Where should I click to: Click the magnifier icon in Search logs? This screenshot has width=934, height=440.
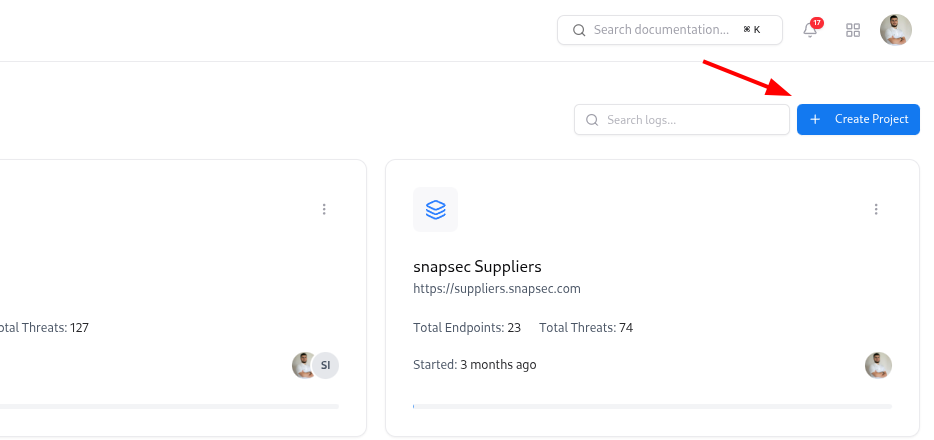[x=592, y=120]
